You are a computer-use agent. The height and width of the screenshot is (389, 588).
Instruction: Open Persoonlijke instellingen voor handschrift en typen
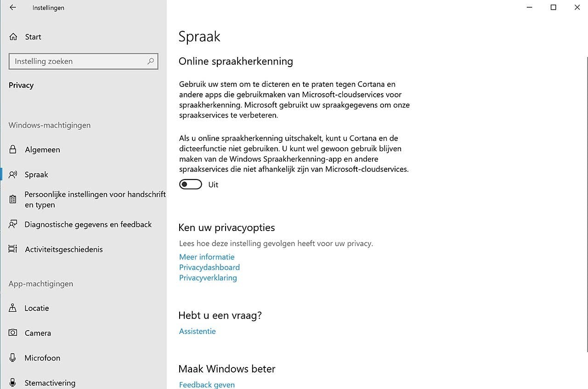95,200
